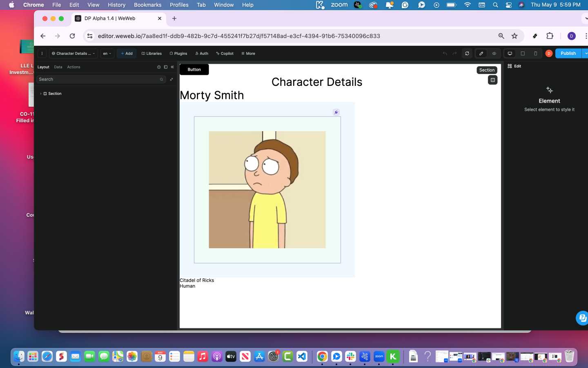The height and width of the screenshot is (368, 588).
Task: Open the Profiles menu in menu bar
Action: [x=179, y=5]
